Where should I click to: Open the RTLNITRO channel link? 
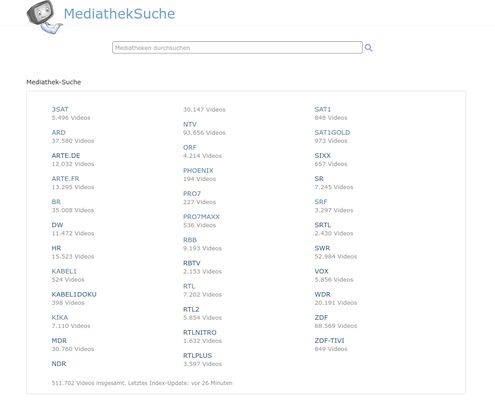[200, 332]
